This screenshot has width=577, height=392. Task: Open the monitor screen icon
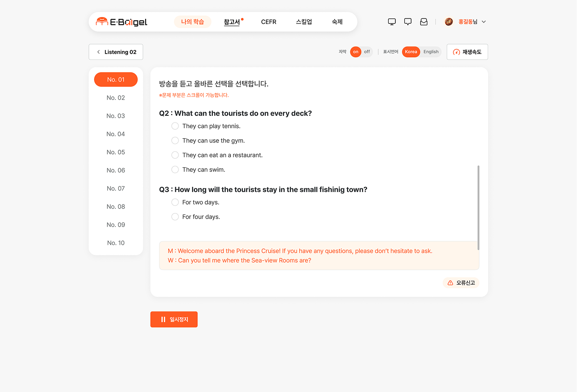point(392,22)
